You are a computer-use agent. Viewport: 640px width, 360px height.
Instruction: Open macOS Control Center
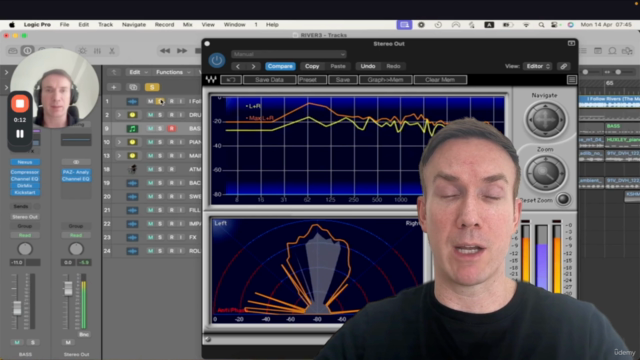tap(554, 25)
